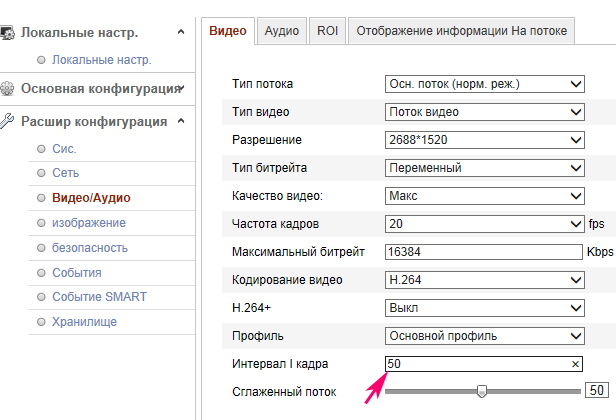Click the Максимальный битрейт input field
Viewport: 616px width, 420px height.
(x=484, y=252)
